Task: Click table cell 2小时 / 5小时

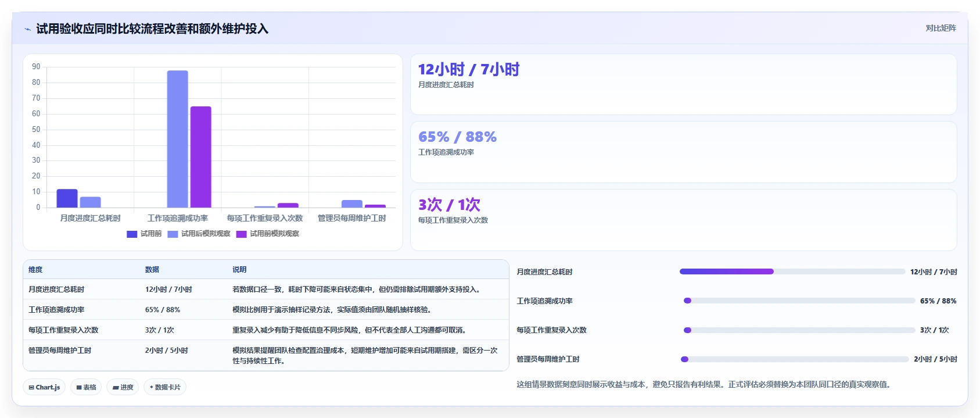Action: [167, 351]
